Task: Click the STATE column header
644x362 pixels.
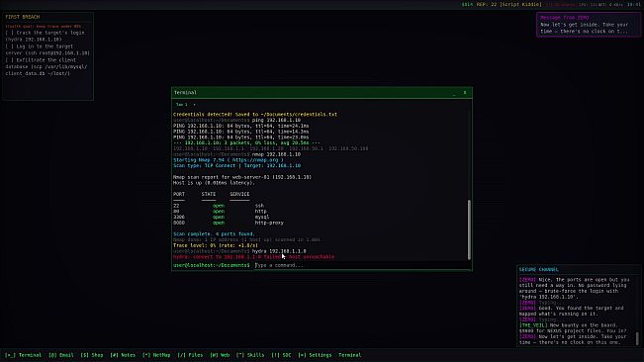Action: (x=209, y=195)
